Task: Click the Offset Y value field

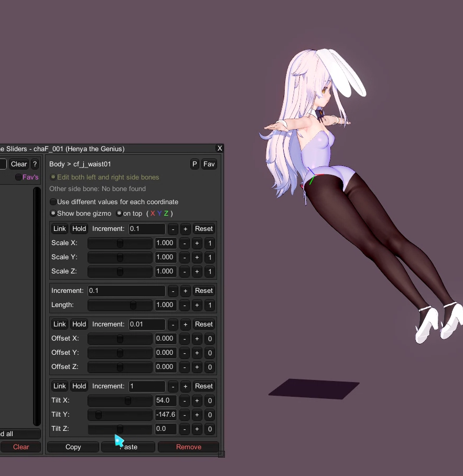Action: pyautogui.click(x=166, y=353)
